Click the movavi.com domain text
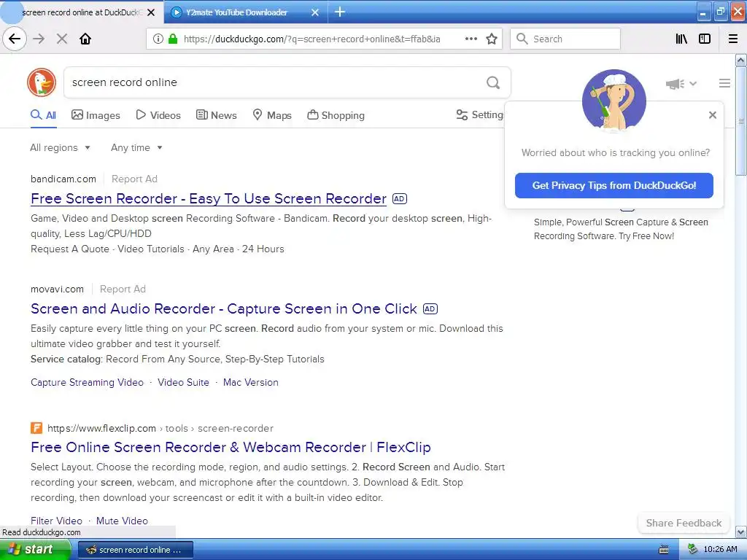Image resolution: width=747 pixels, height=560 pixels. click(57, 289)
